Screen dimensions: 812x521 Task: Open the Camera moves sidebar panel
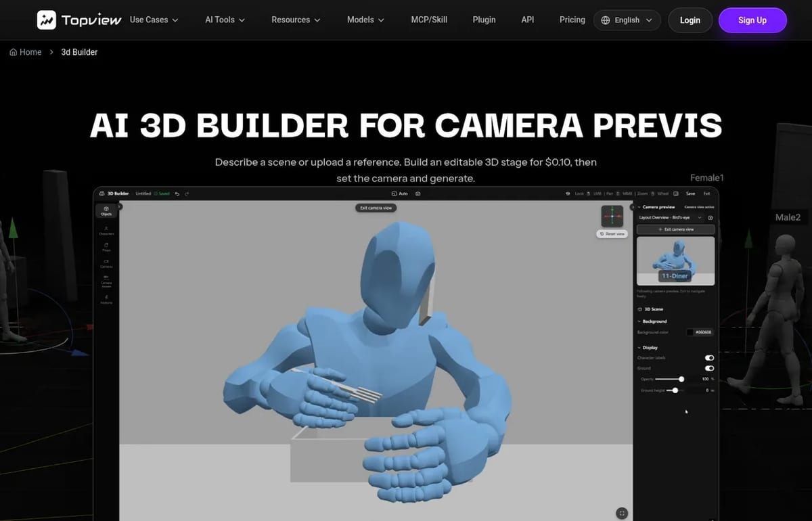point(106,281)
